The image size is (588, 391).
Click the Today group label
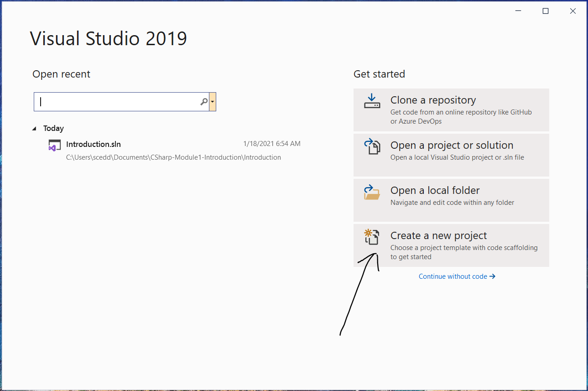[x=53, y=129]
